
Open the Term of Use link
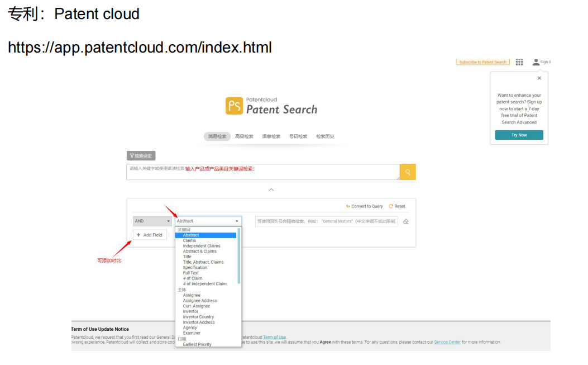(x=275, y=337)
